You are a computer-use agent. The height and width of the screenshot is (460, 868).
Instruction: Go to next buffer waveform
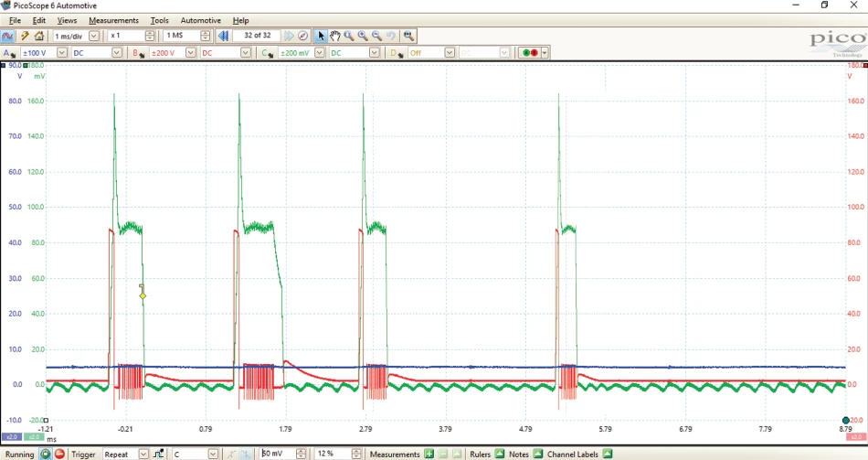tap(289, 36)
